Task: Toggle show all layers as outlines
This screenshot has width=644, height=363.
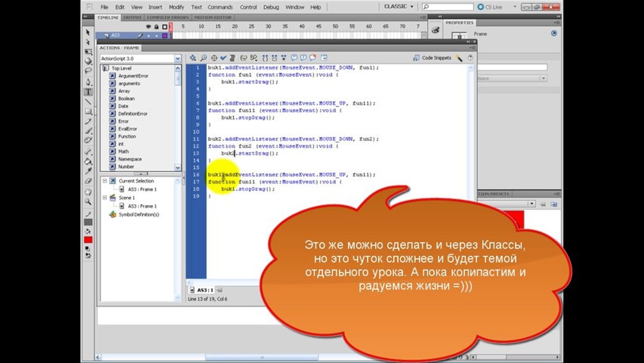Action: 164,27
